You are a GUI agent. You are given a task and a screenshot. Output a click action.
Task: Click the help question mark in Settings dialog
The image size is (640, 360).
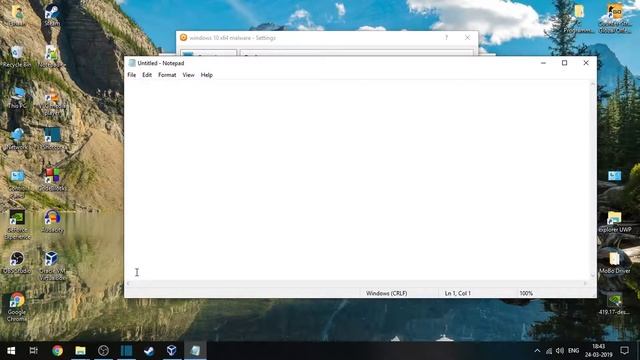point(447,38)
